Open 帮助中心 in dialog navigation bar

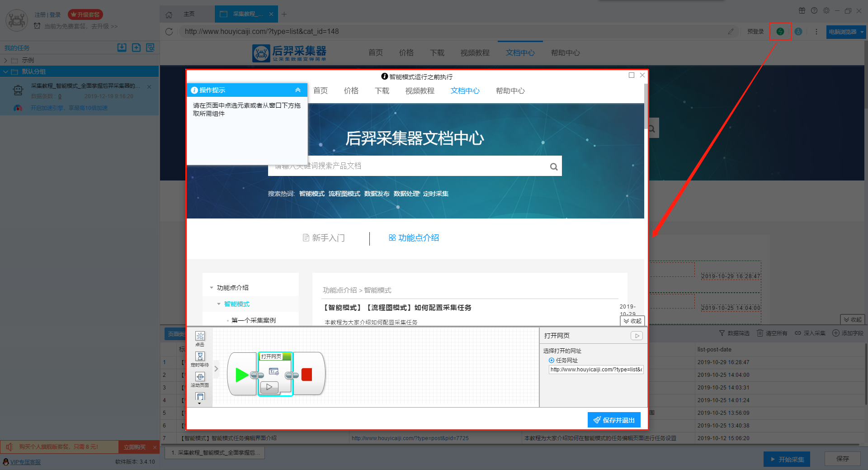tap(510, 91)
